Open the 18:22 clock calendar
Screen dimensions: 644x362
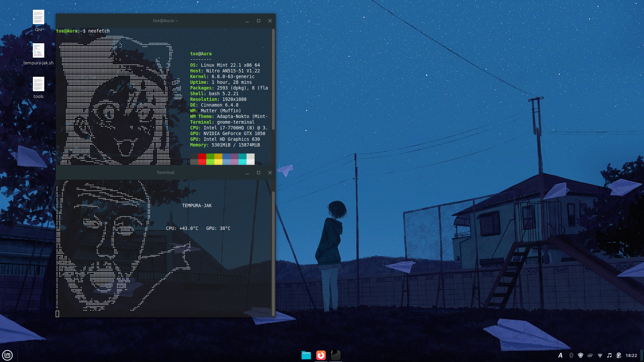[x=631, y=355]
